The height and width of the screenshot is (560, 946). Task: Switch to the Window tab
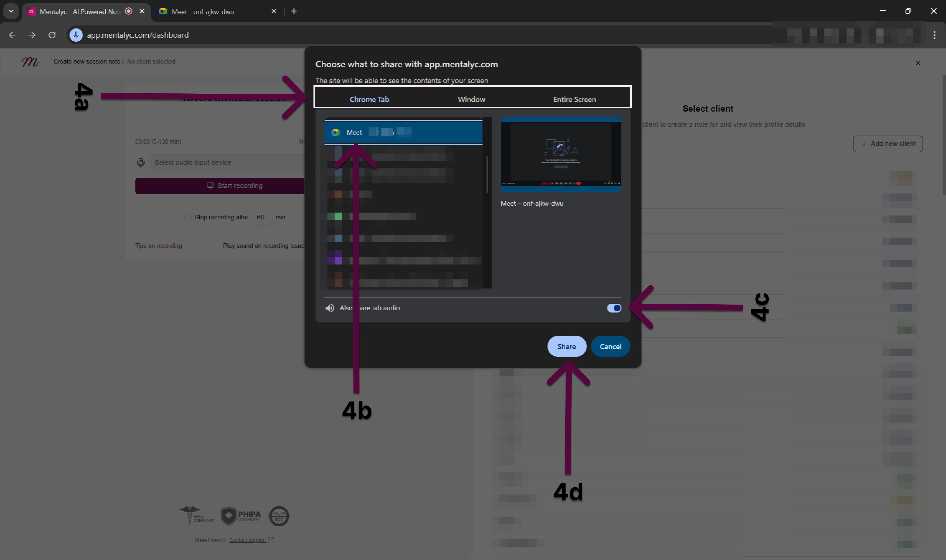(471, 100)
